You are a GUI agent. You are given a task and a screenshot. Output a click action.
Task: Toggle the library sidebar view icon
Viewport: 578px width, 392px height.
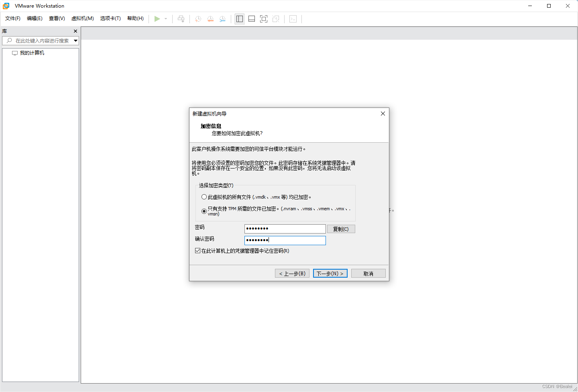click(240, 19)
